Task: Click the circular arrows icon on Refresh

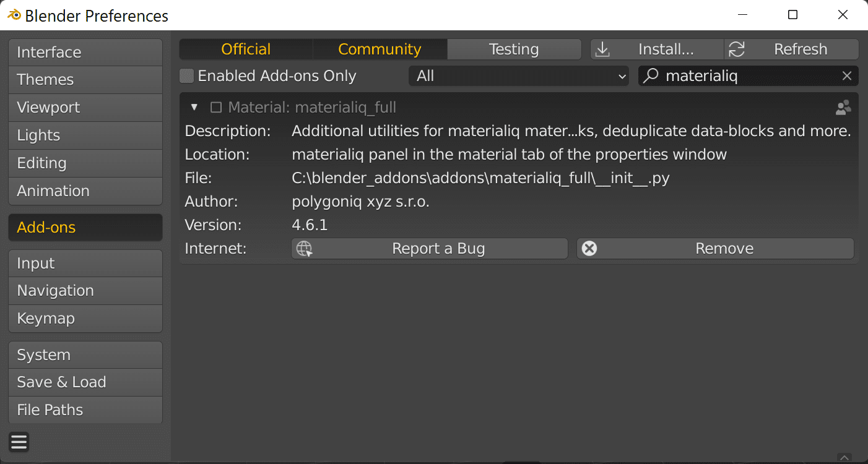Action: (x=737, y=49)
